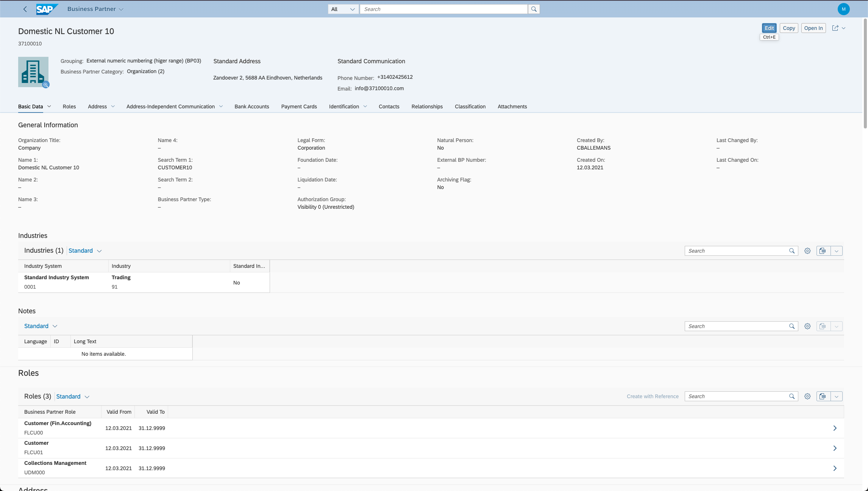Open user profile avatar M

[843, 9]
